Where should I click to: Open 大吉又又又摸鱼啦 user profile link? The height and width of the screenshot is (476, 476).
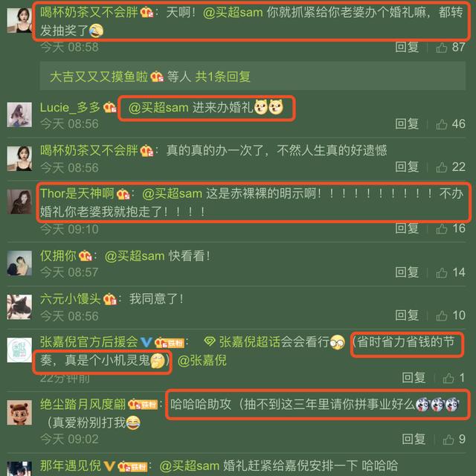pyautogui.click(x=99, y=77)
